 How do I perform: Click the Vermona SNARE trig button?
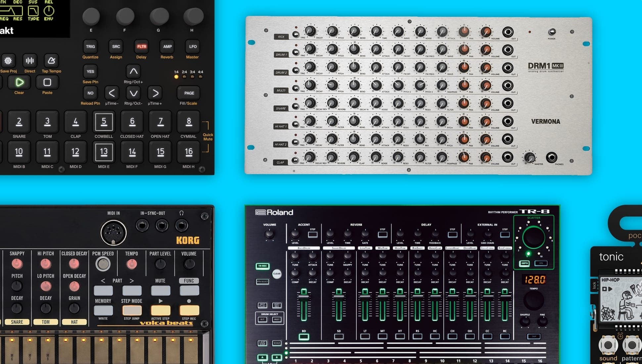(296, 106)
